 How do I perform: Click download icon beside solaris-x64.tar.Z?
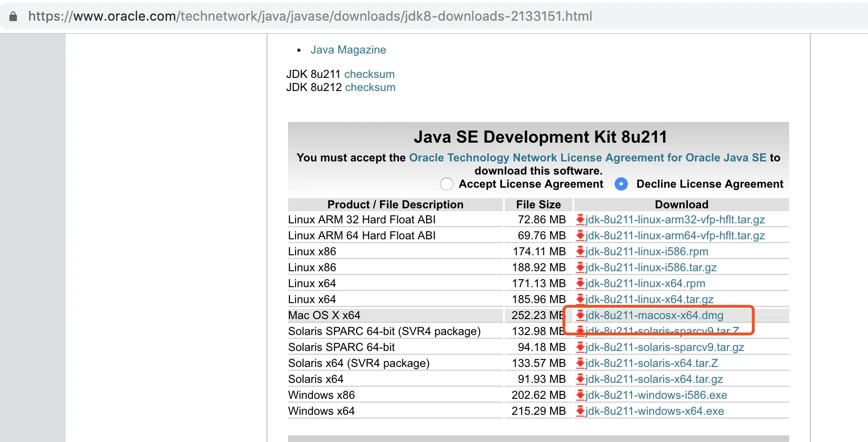click(x=580, y=363)
